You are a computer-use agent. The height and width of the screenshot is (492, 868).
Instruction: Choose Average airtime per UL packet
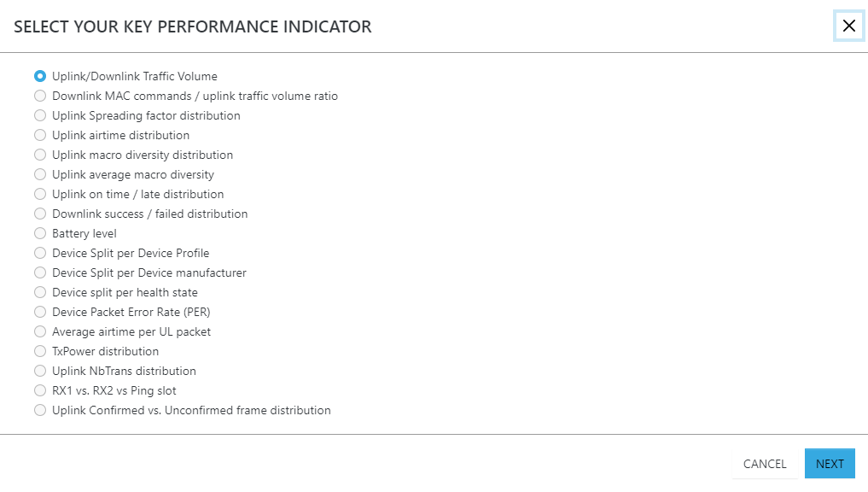40,331
